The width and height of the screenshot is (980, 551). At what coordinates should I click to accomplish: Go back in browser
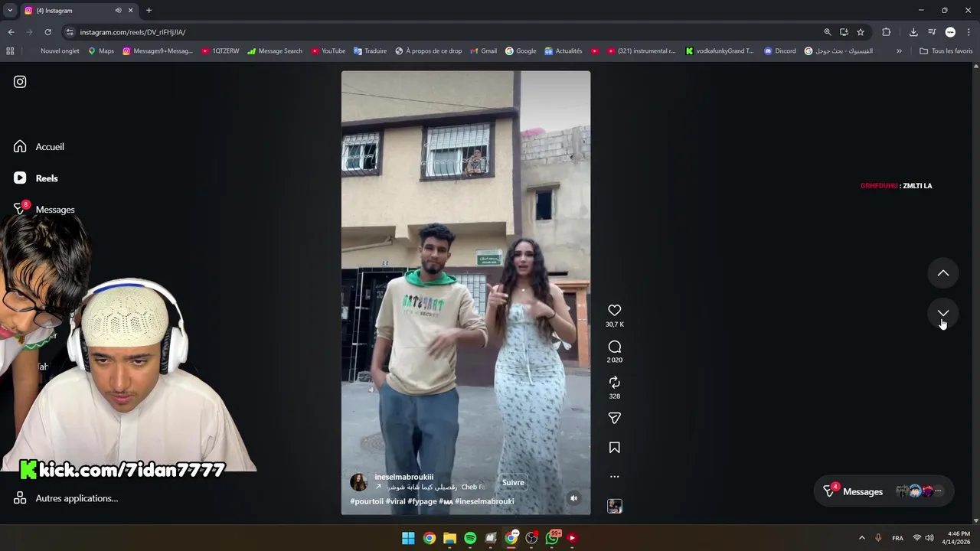[11, 32]
